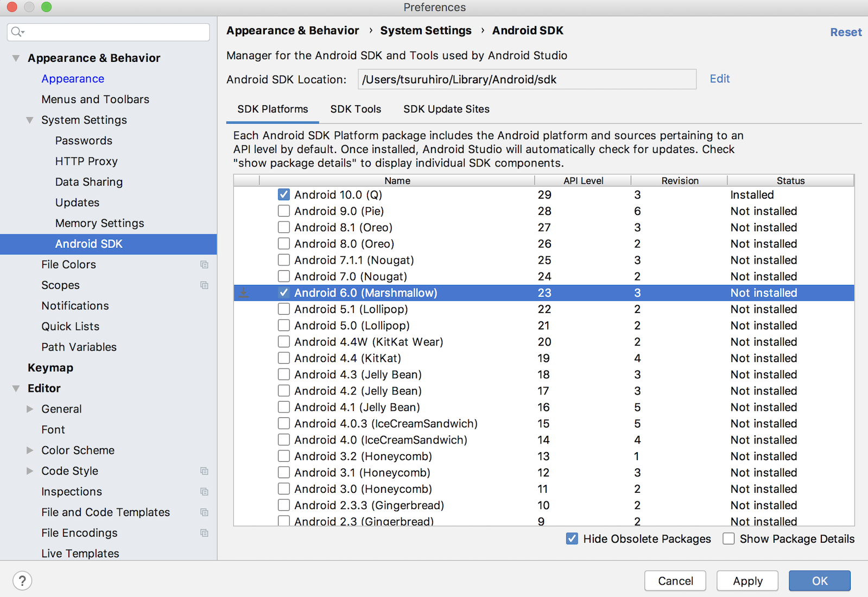Click the project-level icon next to File Encodings
The height and width of the screenshot is (597, 868).
click(204, 533)
